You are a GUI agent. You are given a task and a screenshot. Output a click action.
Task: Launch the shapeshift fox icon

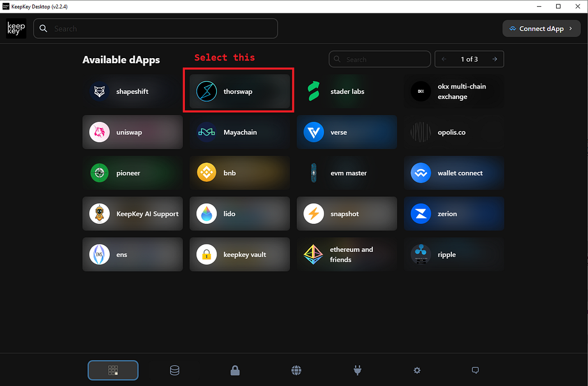[100, 91]
